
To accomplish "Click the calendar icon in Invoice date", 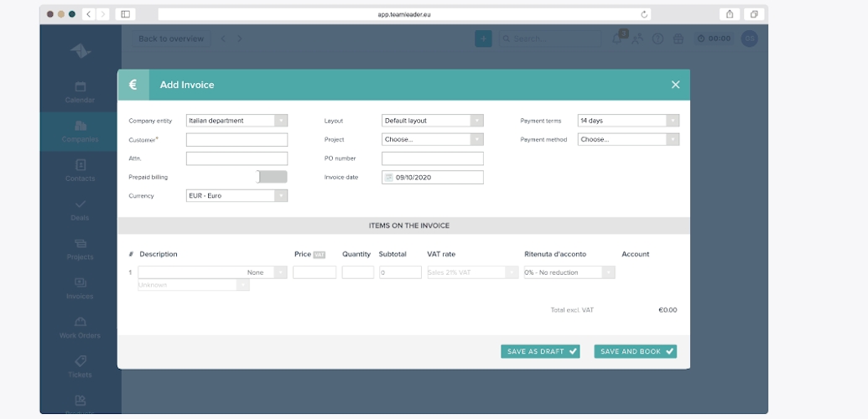I will click(x=389, y=178).
